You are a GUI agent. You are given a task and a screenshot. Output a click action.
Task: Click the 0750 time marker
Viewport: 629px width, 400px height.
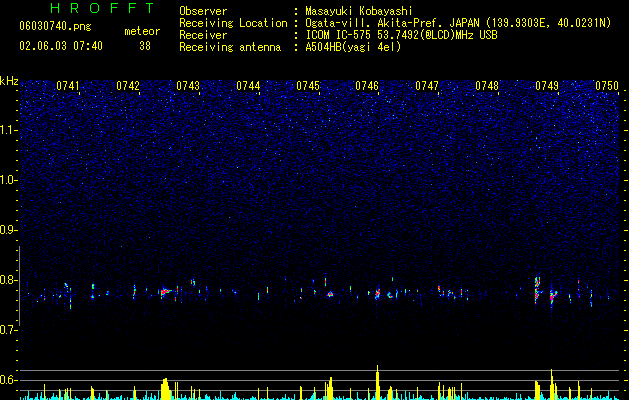coord(607,86)
